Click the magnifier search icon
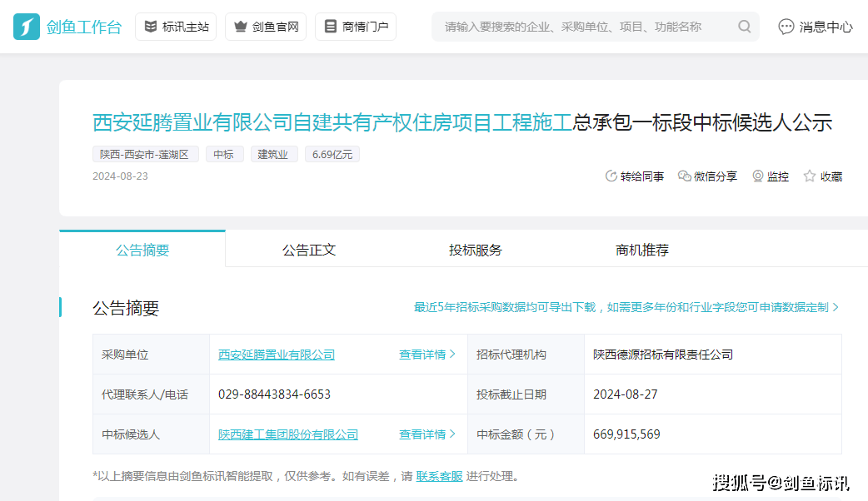This screenshot has width=868, height=501. [745, 27]
